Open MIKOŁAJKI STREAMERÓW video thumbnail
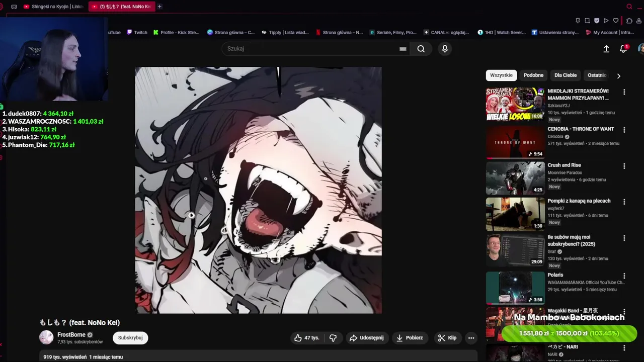This screenshot has width=644, height=362. click(515, 104)
